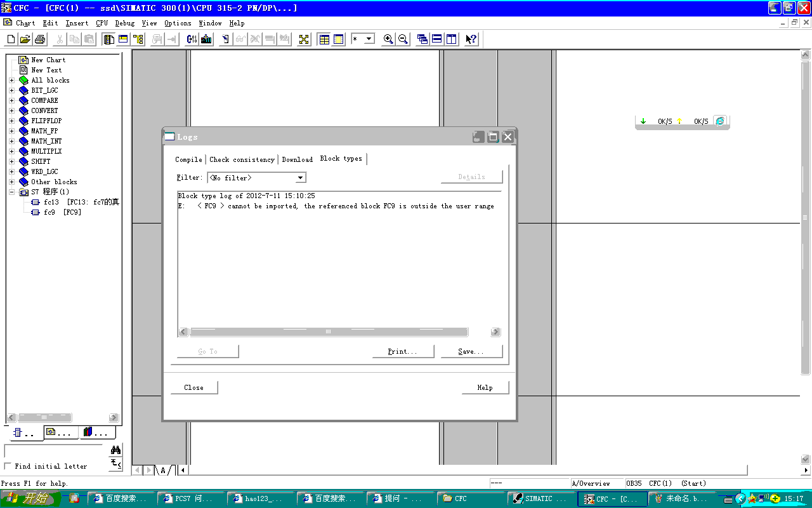The image size is (812, 508).
Task: Switch to SIMATIC taskbar window
Action: click(541, 498)
